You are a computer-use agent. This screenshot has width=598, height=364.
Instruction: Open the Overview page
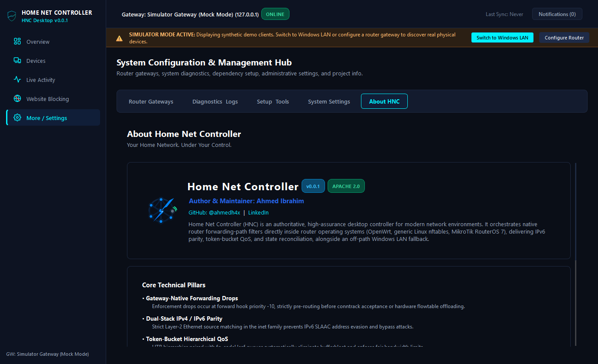[53, 42]
